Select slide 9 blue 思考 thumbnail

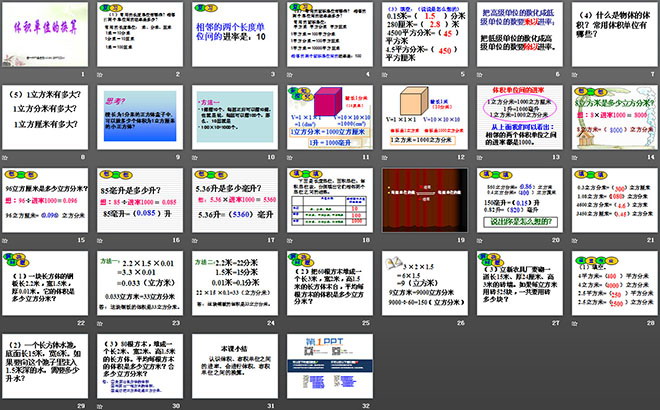point(140,117)
